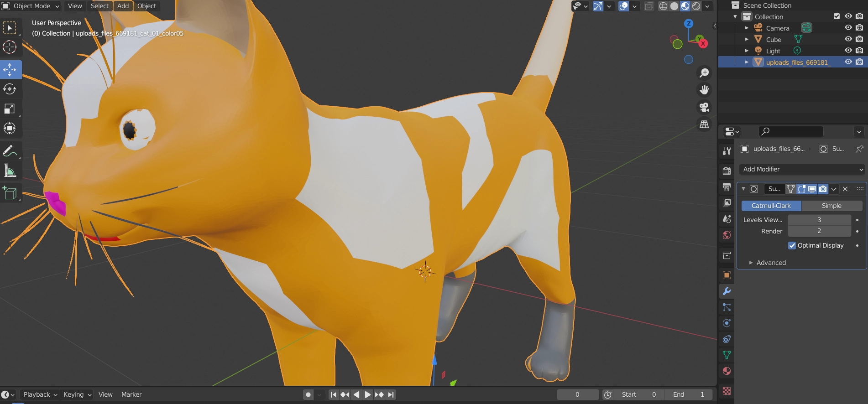
Task: Activate the Annotate pencil tool
Action: 10,150
